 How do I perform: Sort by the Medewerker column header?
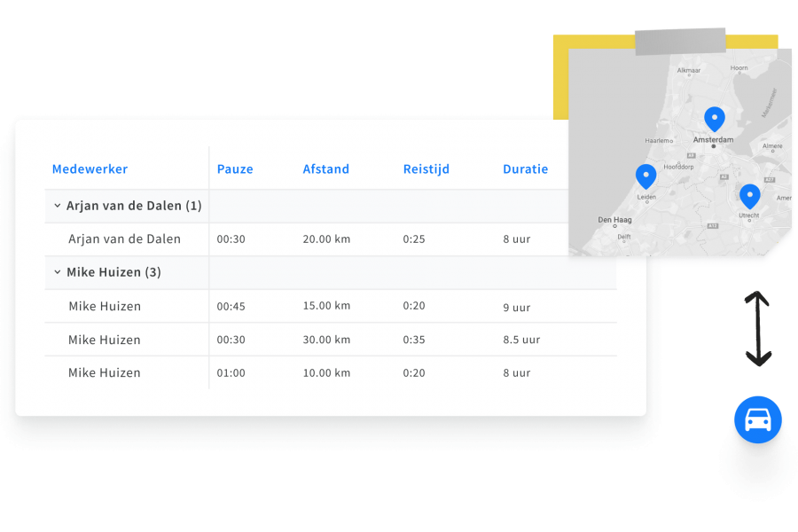tap(90, 169)
